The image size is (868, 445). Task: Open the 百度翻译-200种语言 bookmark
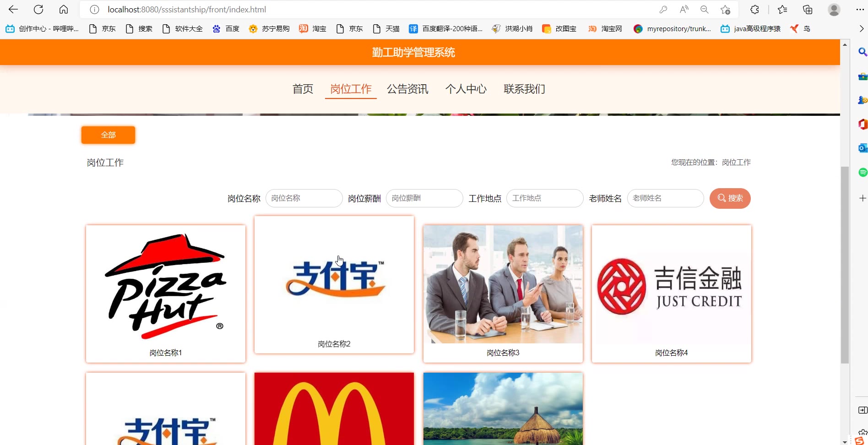pos(446,29)
